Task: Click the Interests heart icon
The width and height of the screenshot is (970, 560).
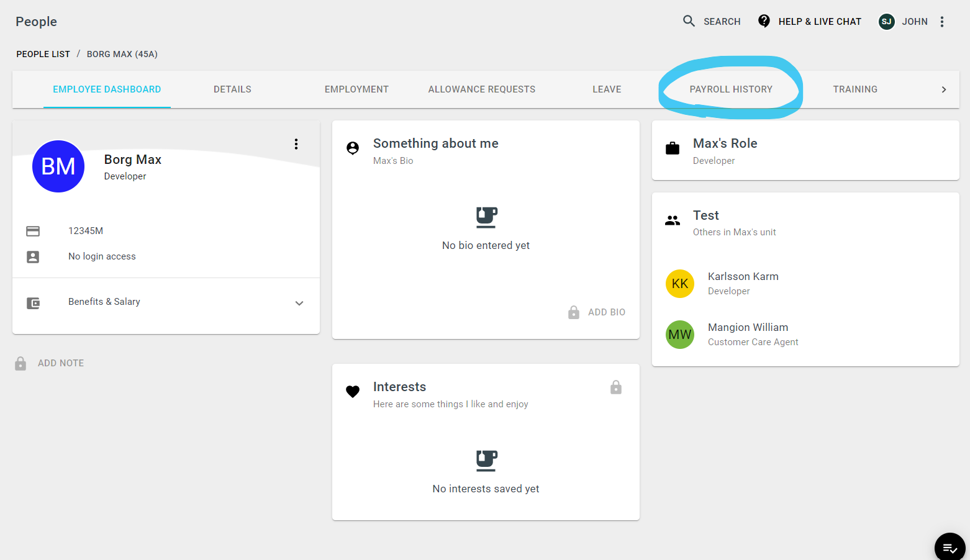Action: pyautogui.click(x=353, y=391)
